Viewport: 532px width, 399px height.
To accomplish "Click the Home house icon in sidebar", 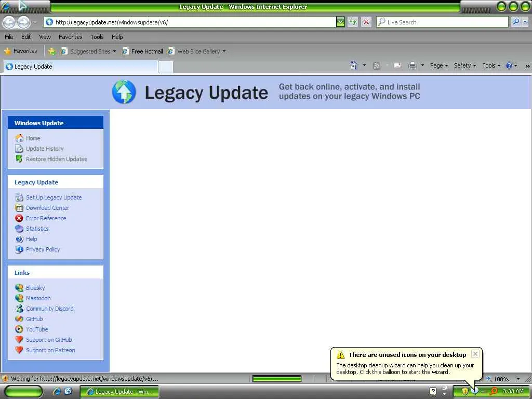I will pyautogui.click(x=19, y=138).
